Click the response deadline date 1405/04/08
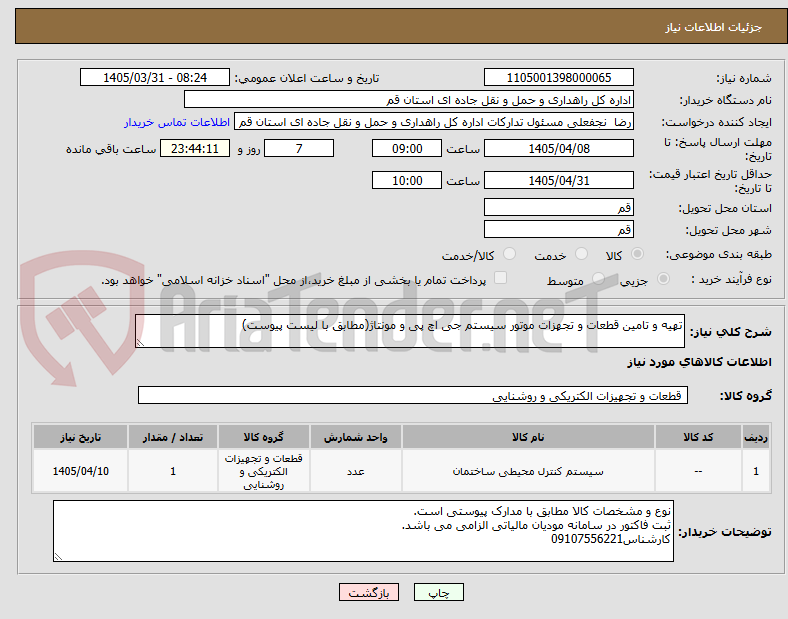Image resolution: width=788 pixels, height=619 pixels. [559, 148]
